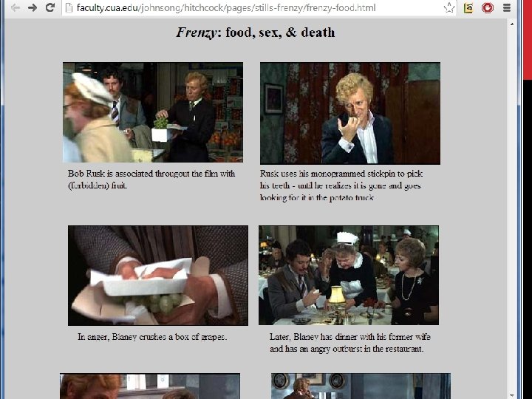This screenshot has height=399, width=532.
Task: Reload the page with the refresh icon
Action: click(50, 7)
